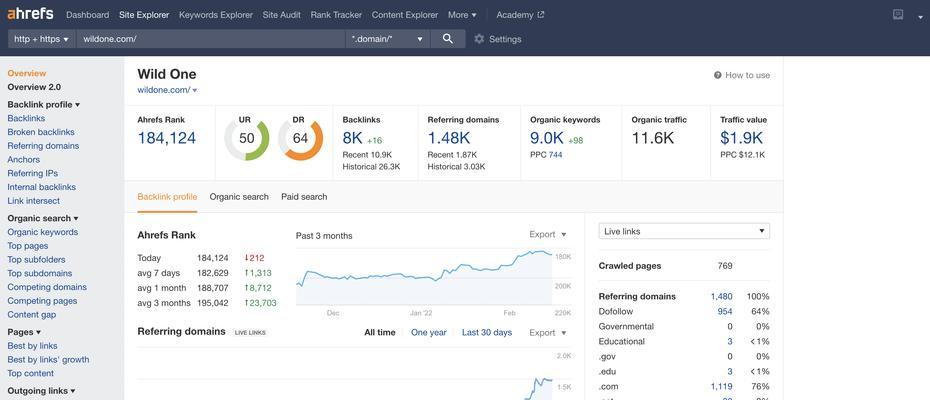The image size is (930, 400).
Task: Collapse Backlink profile sidebar section
Action: (x=44, y=104)
